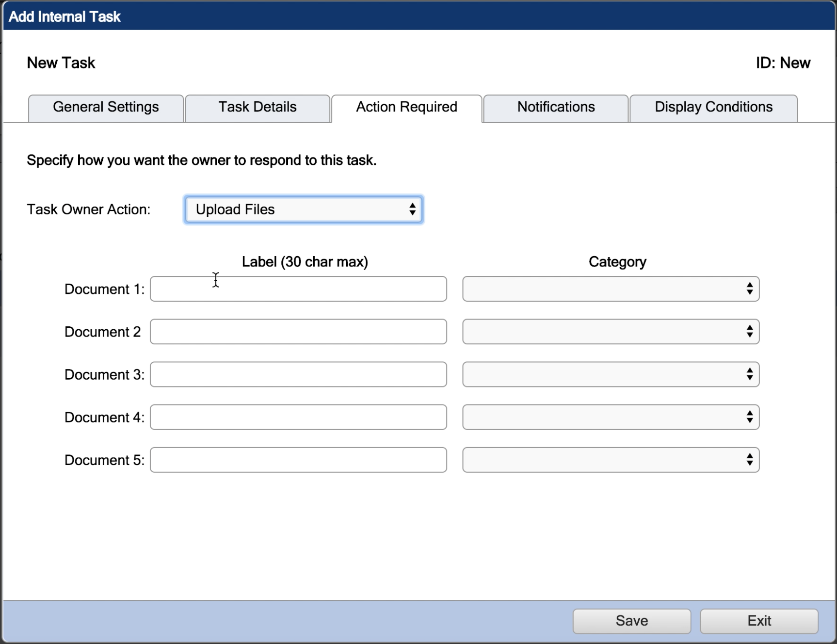This screenshot has height=644, width=837.
Task: Click the Label column header text
Action: 304,261
